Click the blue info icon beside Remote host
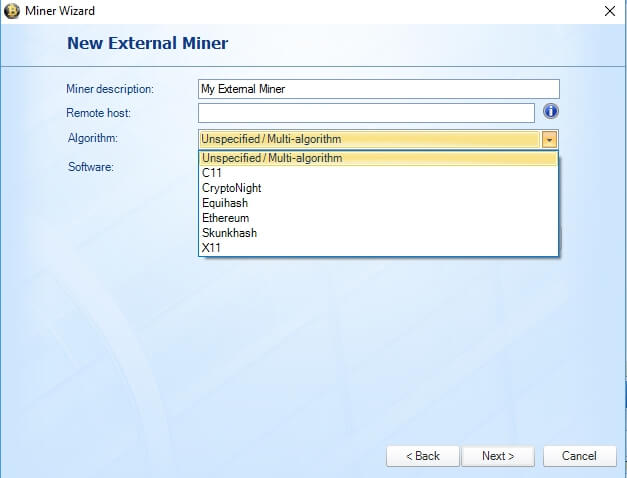The image size is (627, 478). (x=551, y=111)
